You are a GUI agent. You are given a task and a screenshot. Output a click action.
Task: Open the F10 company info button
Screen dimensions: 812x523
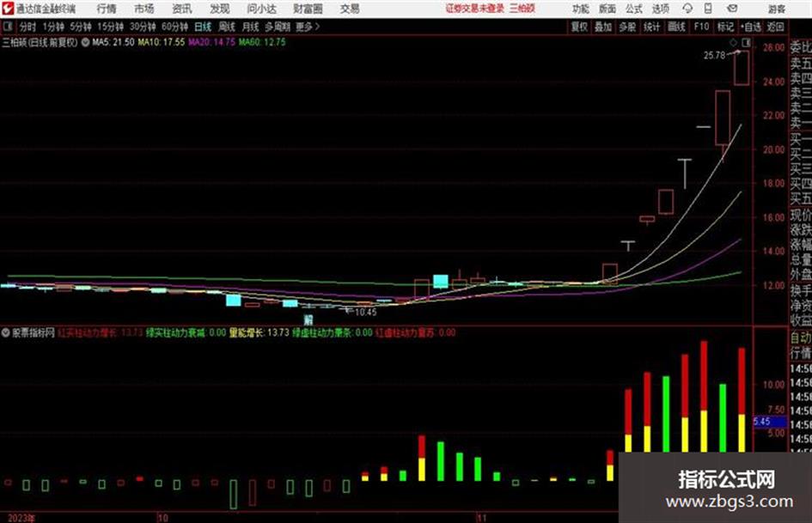[x=701, y=27]
